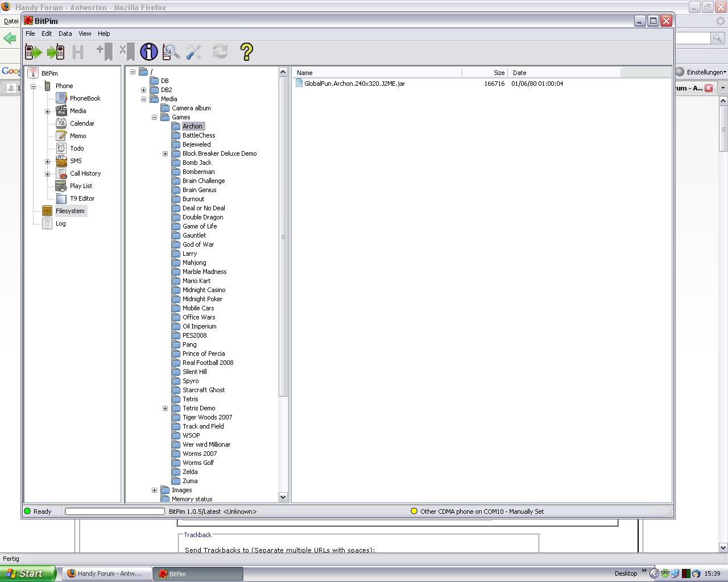Click the status bar progress bar
The height and width of the screenshot is (582, 728).
(115, 512)
